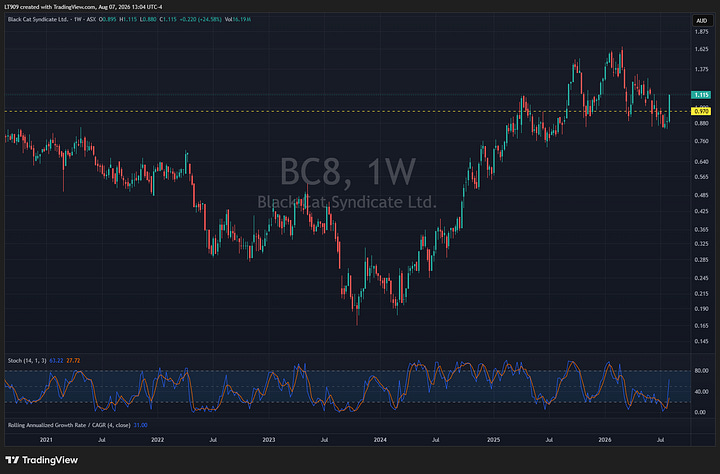Click the '2025' time axis label

tap(494, 440)
